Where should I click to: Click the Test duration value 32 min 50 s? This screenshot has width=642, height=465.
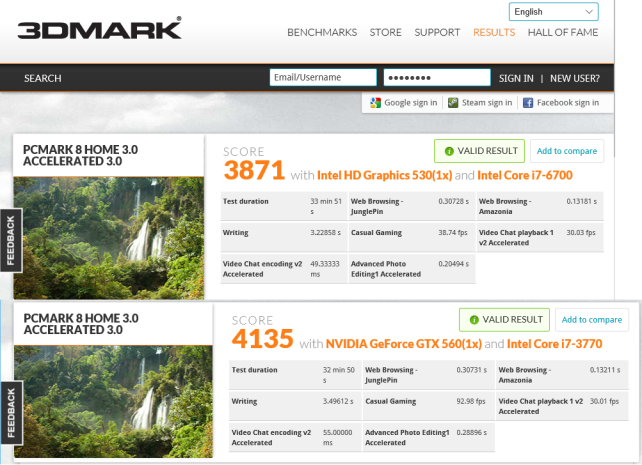pos(339,375)
